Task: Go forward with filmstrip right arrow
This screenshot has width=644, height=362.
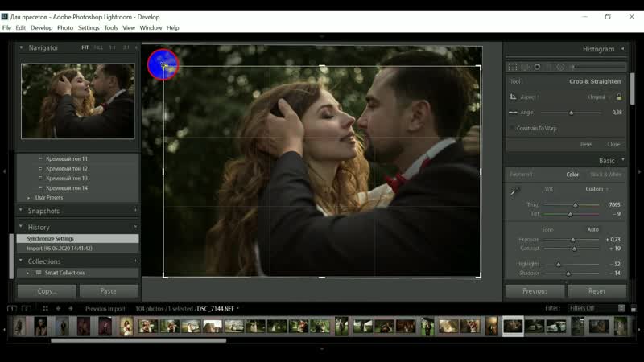Action: coord(71,308)
